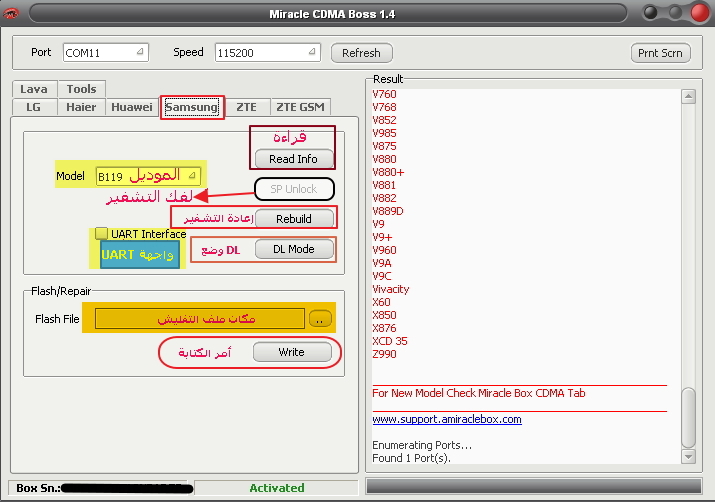Click the V875 entry in Result list
The width and height of the screenshot is (715, 502).
coord(384,146)
